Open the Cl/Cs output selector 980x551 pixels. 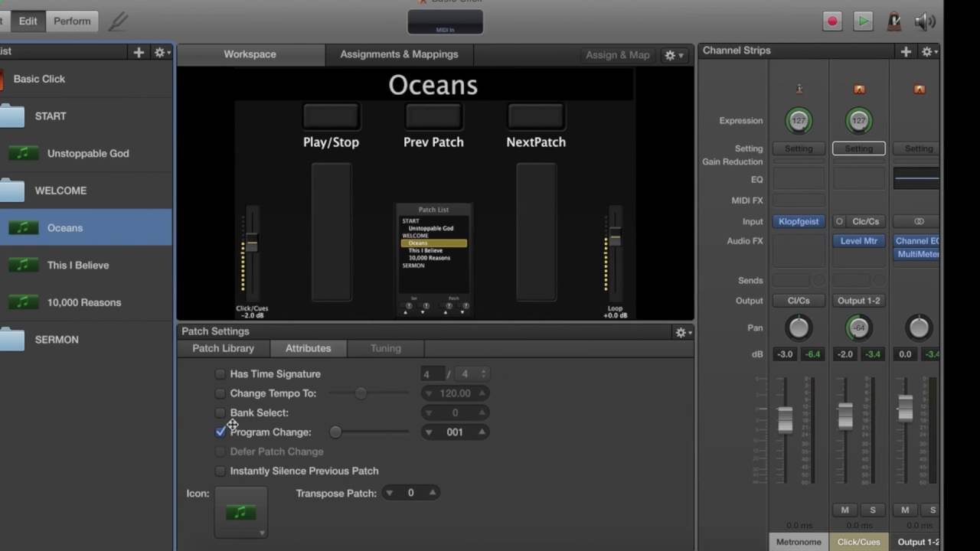[x=799, y=301]
